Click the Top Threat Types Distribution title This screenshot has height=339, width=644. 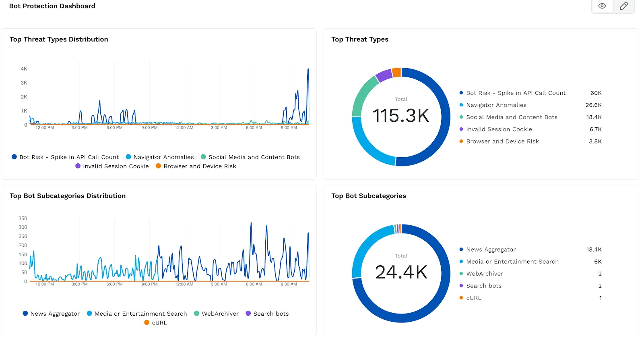pos(59,39)
